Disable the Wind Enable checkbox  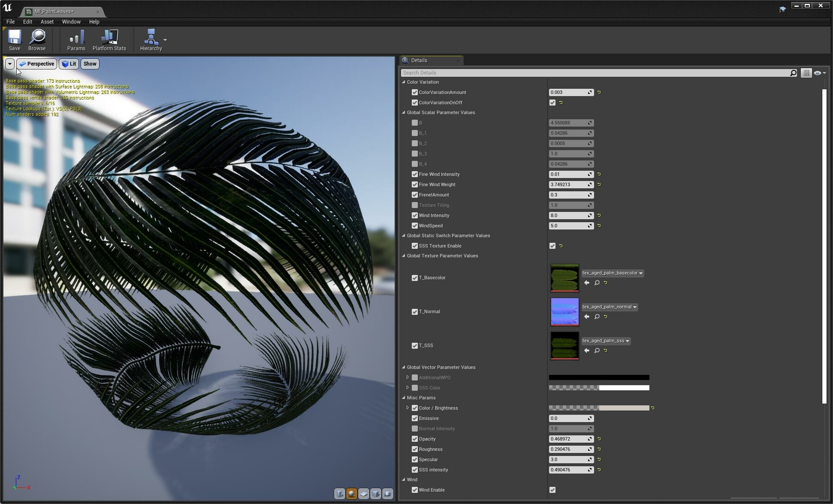click(552, 490)
